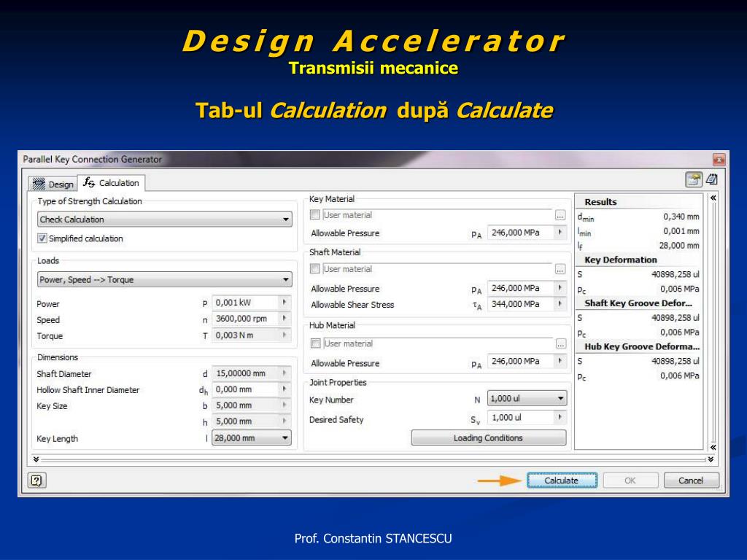Close the Parallel Key Connection Generator

click(x=719, y=160)
